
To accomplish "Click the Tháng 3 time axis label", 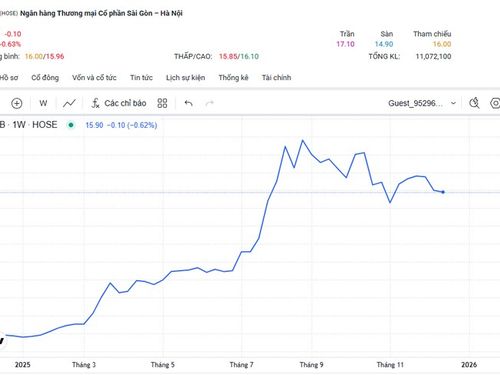I will pyautogui.click(x=84, y=365).
